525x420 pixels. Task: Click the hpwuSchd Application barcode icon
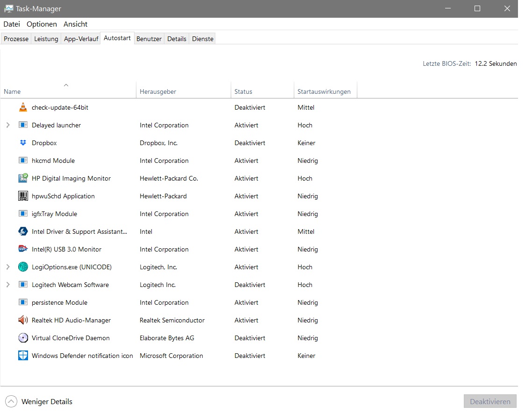[23, 196]
